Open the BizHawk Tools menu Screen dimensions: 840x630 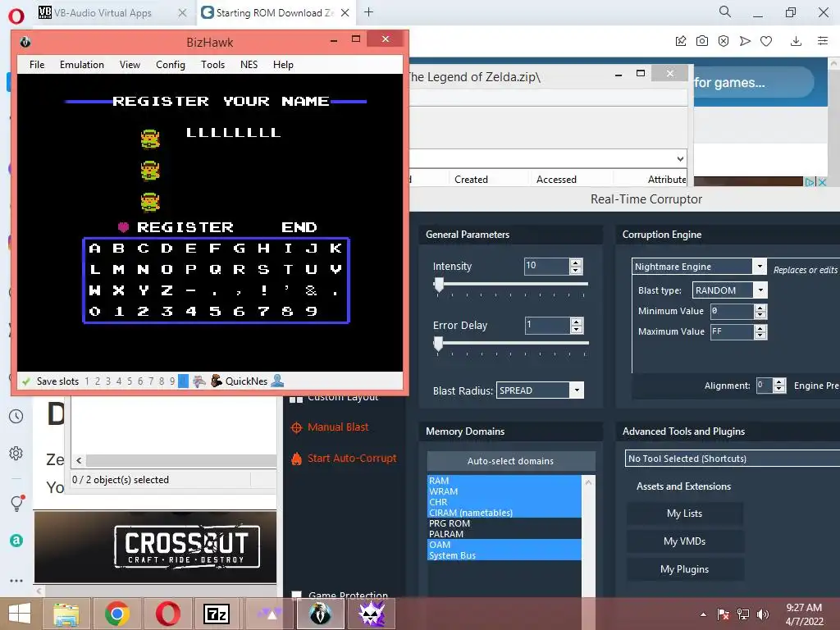pyautogui.click(x=212, y=65)
